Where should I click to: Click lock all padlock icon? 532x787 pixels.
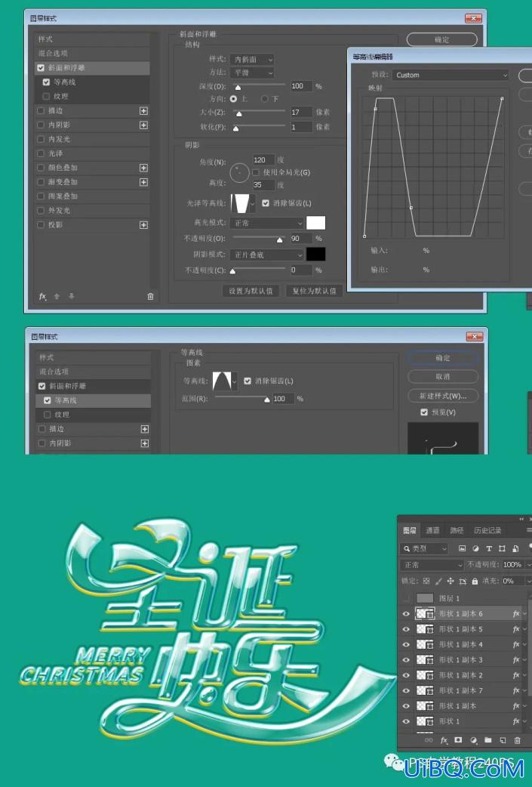[475, 581]
